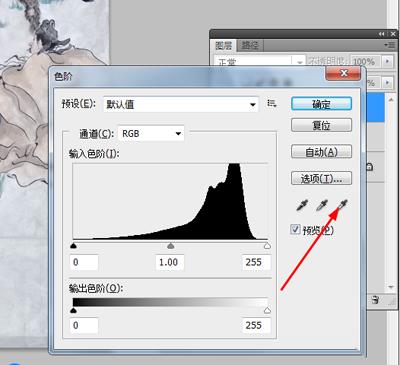
Task: Click the output black level slider
Action: 74,311
